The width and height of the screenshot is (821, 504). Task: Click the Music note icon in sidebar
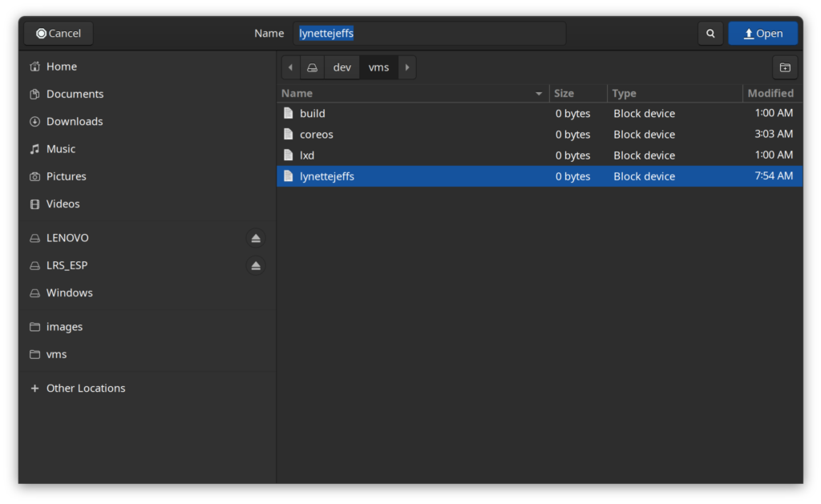pyautogui.click(x=34, y=149)
